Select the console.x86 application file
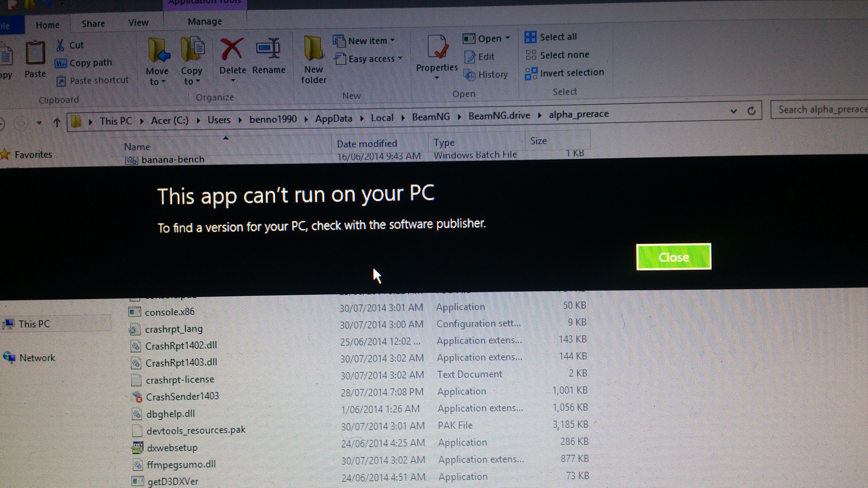 169,312
